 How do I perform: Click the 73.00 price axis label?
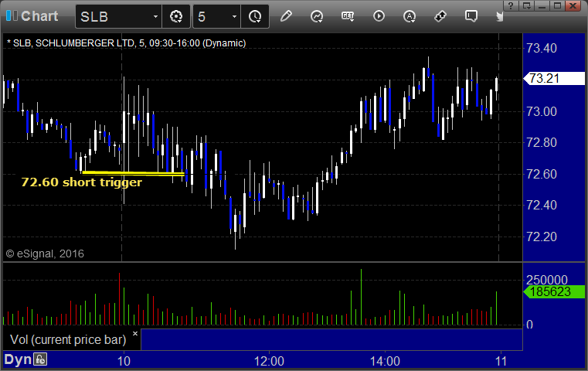pos(542,111)
